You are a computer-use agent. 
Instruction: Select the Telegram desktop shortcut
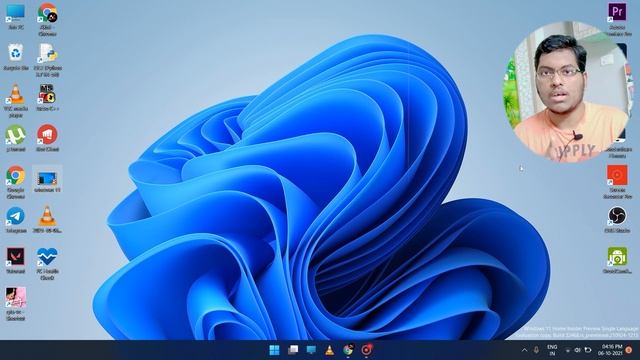16,220
